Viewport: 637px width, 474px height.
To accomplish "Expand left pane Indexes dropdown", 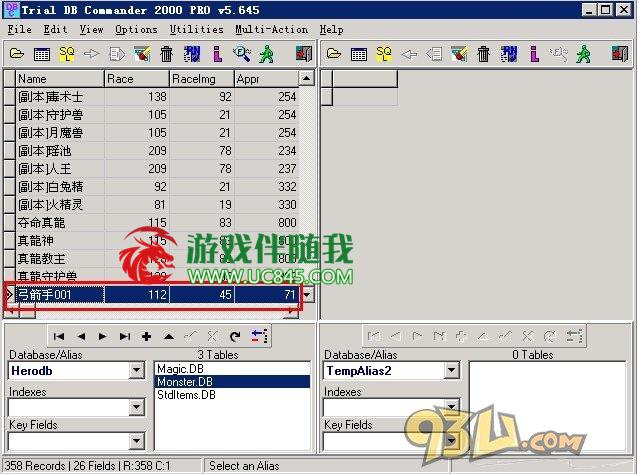I will (136, 407).
